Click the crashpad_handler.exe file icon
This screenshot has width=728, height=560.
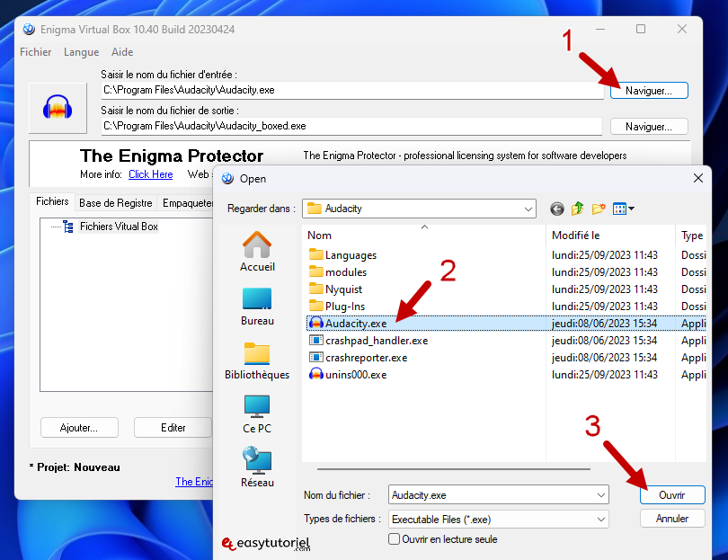(316, 340)
